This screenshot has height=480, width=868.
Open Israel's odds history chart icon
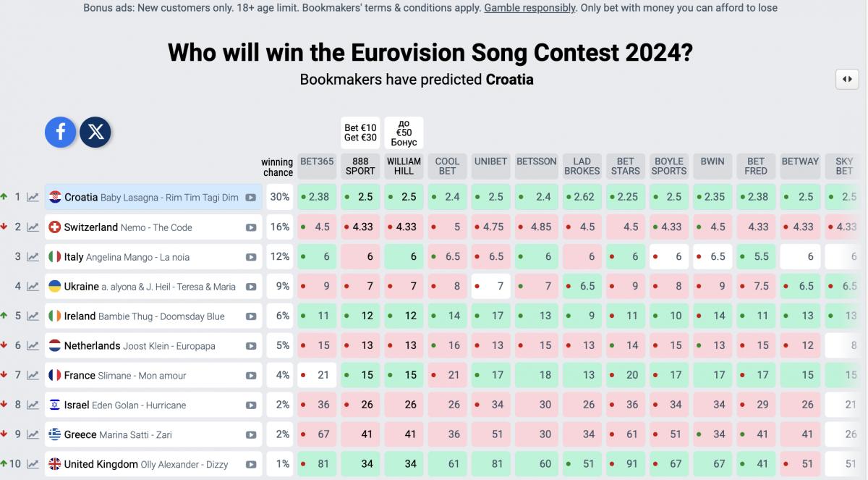coord(33,405)
